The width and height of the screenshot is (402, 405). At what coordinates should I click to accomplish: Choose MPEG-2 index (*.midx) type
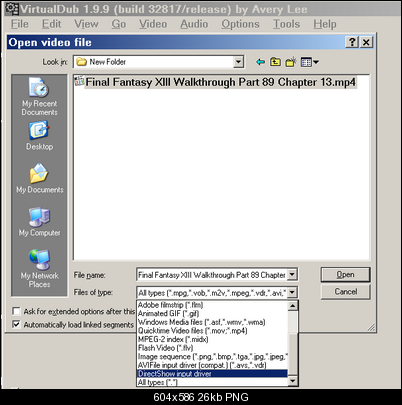click(212, 340)
